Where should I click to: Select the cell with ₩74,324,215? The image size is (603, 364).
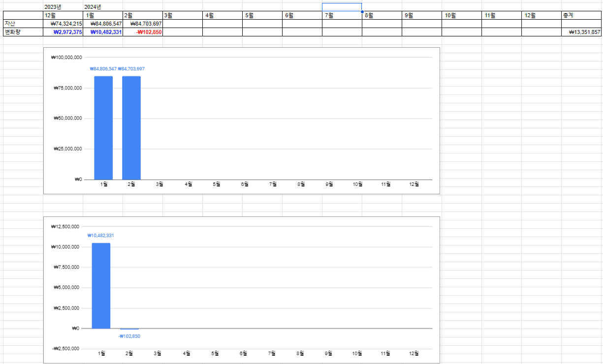63,24
